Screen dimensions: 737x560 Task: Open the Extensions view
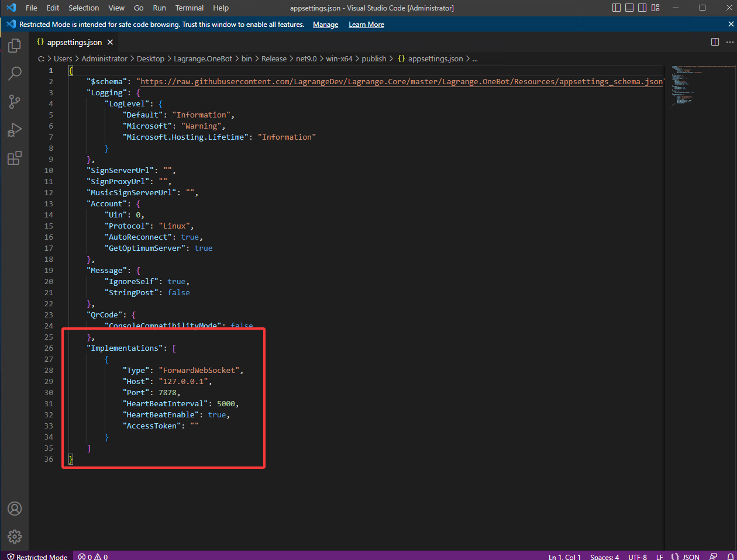click(15, 158)
